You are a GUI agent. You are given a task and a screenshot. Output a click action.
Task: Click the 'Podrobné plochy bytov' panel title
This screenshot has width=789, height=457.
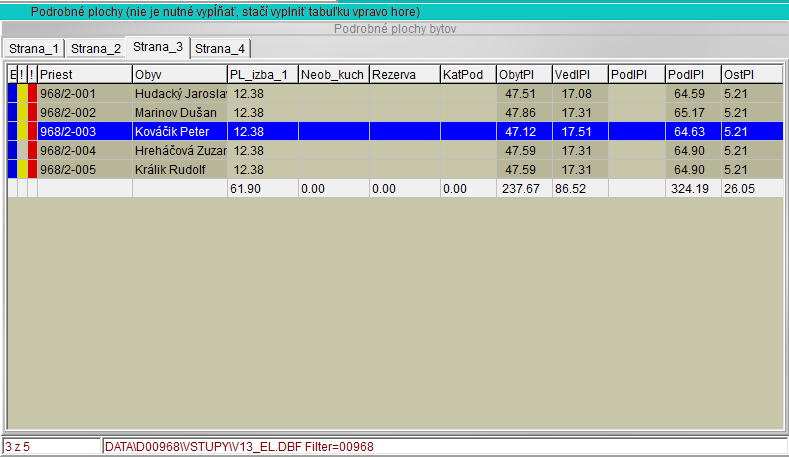[395, 29]
